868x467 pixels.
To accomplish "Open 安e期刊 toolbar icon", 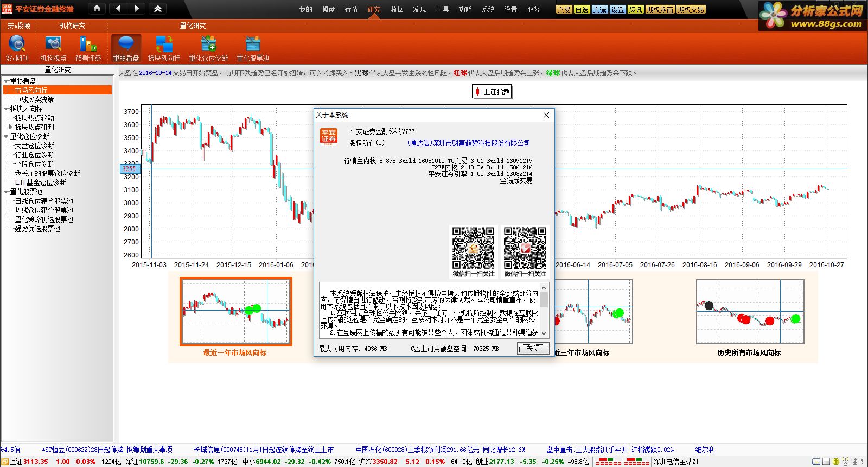I will coord(17,48).
